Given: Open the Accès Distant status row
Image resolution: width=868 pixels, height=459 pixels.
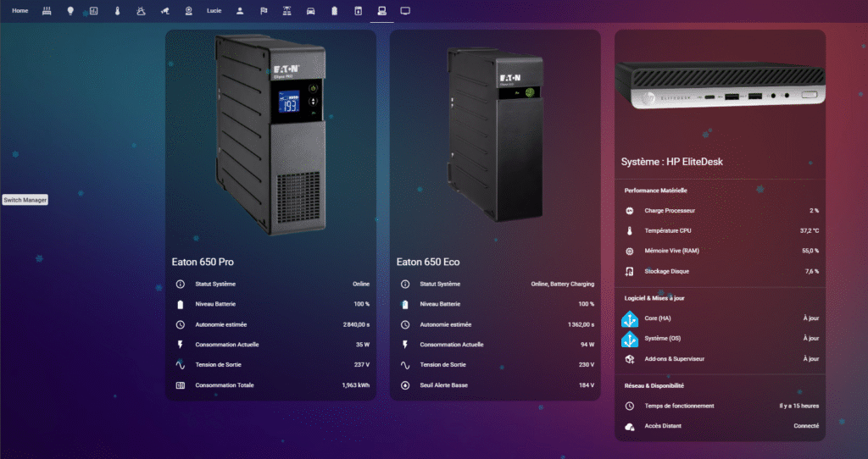Looking at the screenshot, I should pos(720,426).
